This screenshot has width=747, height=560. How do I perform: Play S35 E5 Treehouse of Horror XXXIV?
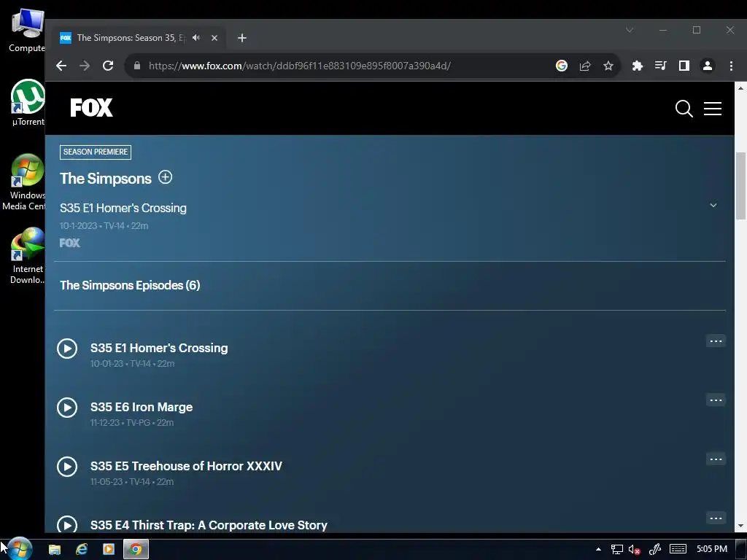(x=67, y=466)
